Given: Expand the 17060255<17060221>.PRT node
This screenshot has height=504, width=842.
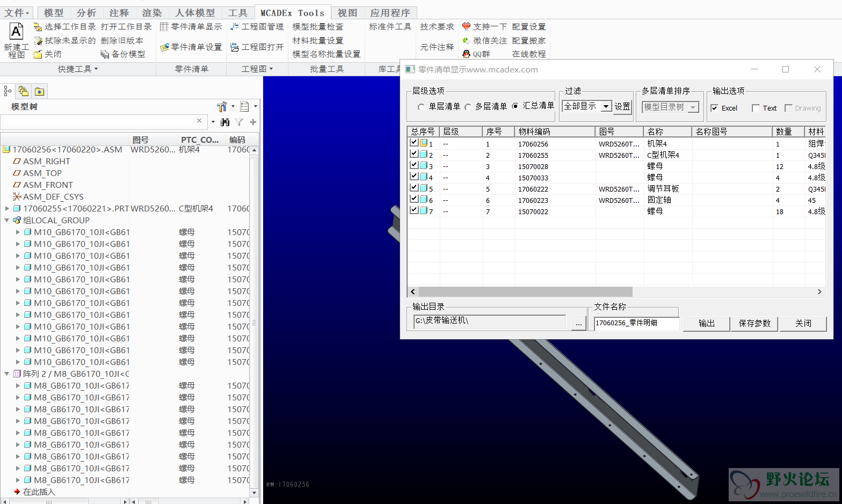Looking at the screenshot, I should coord(7,208).
